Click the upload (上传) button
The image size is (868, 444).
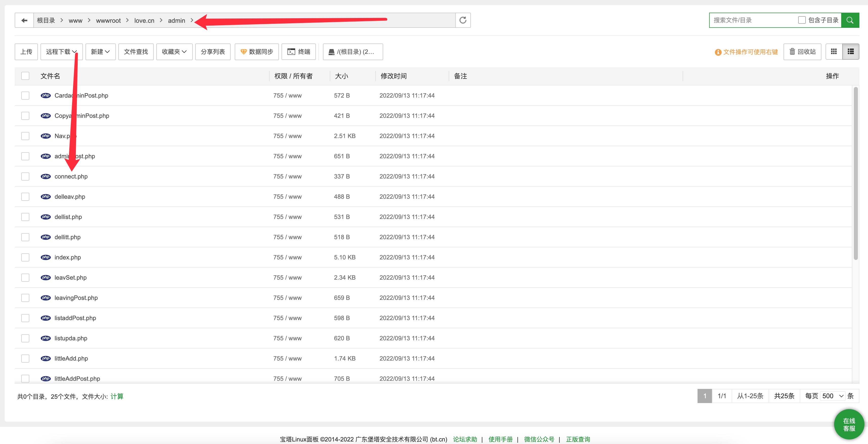point(26,52)
